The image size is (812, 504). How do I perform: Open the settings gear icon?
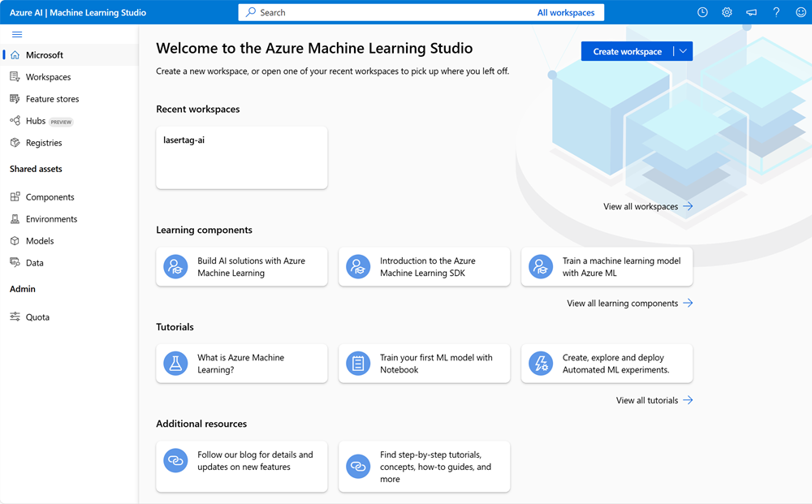pyautogui.click(x=727, y=12)
